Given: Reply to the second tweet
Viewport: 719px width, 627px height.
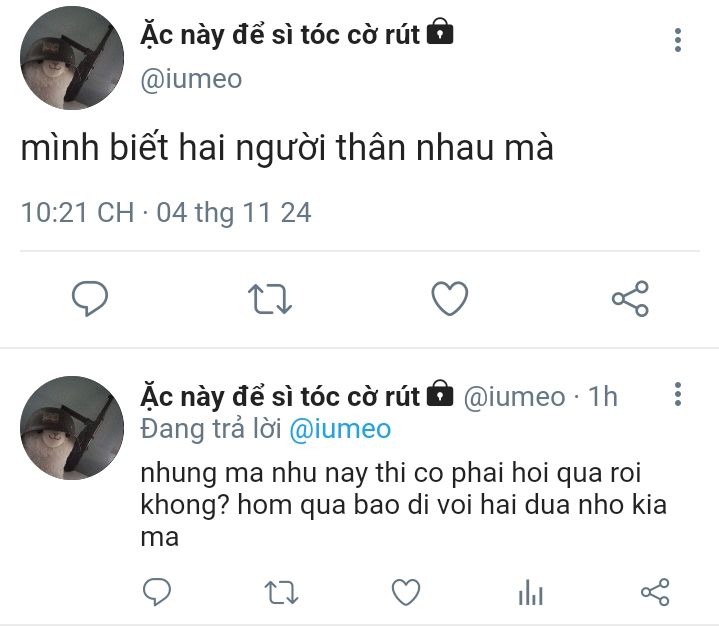Looking at the screenshot, I should tap(157, 592).
